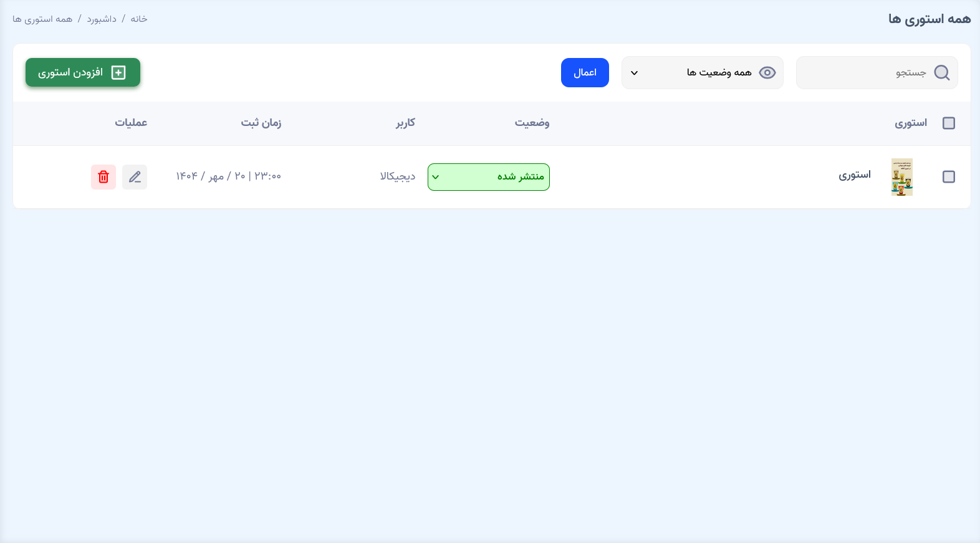Viewport: 980px width, 543px height.
Task: Open the story thumbnail image
Action: tap(901, 177)
